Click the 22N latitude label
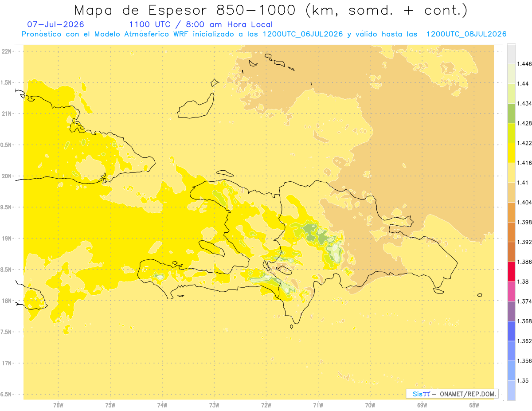The height and width of the screenshot is (411, 532). [x=7, y=51]
